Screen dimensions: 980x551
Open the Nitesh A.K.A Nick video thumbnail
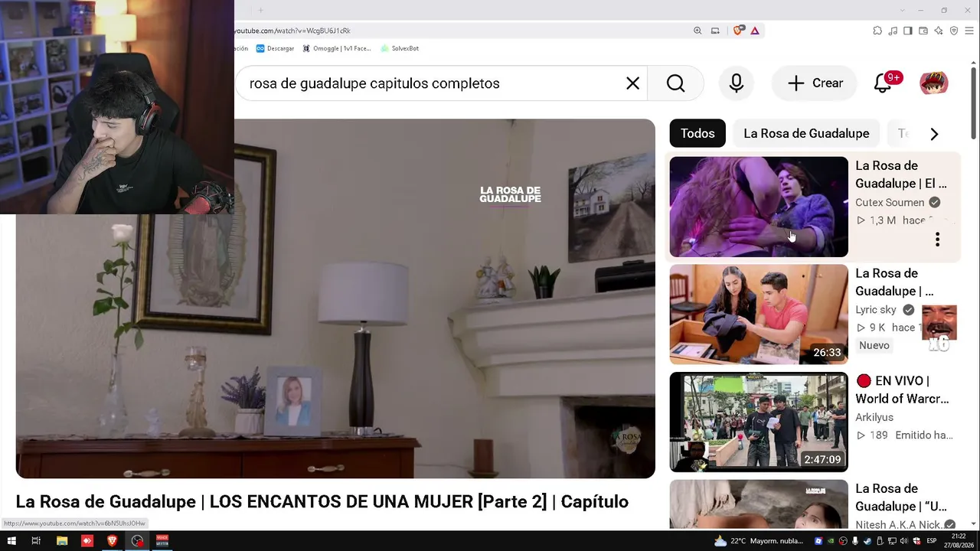(x=759, y=504)
